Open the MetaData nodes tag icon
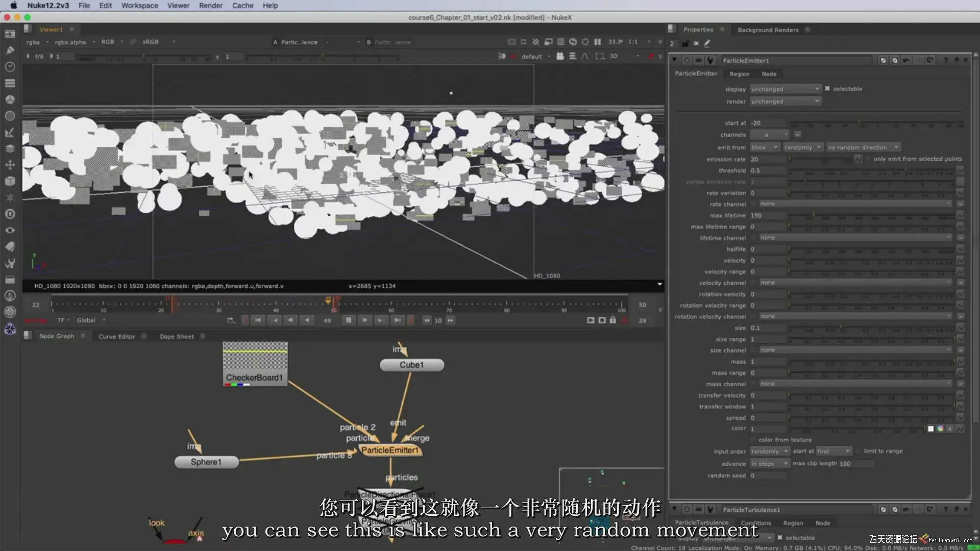 pyautogui.click(x=10, y=246)
